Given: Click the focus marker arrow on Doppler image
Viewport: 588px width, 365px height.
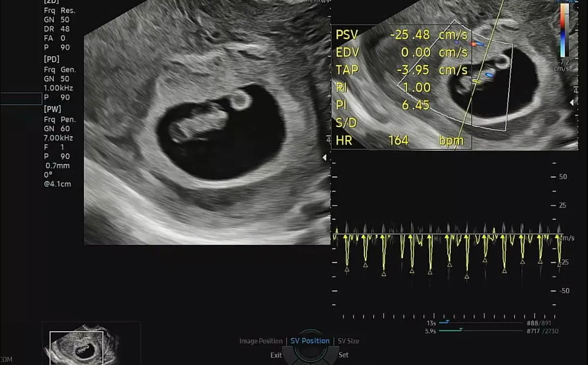Looking at the screenshot, I should click(x=572, y=102).
